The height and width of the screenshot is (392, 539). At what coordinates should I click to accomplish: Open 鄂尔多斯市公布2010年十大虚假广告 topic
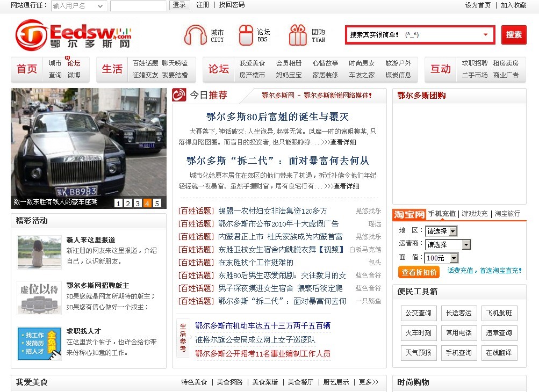278,224
